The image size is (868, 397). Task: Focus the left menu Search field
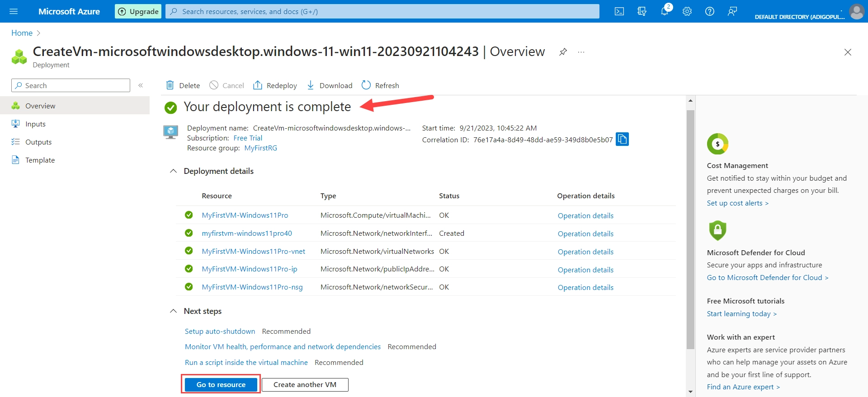[71, 85]
